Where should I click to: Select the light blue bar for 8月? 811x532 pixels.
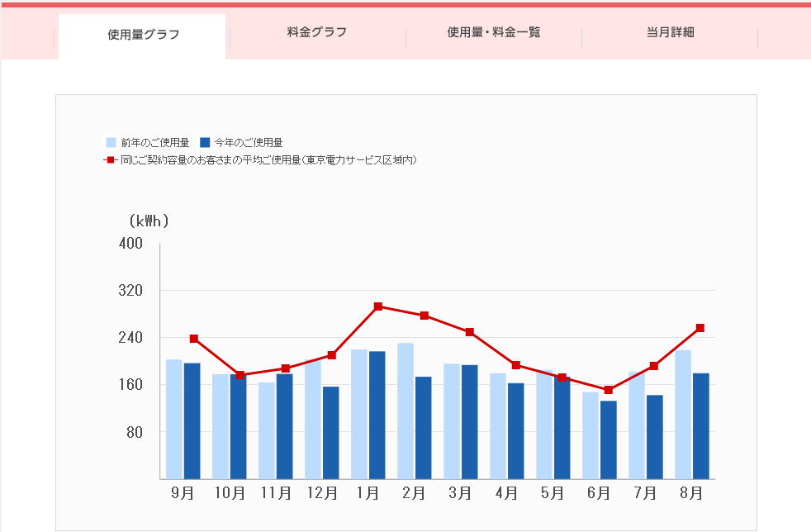(x=683, y=414)
